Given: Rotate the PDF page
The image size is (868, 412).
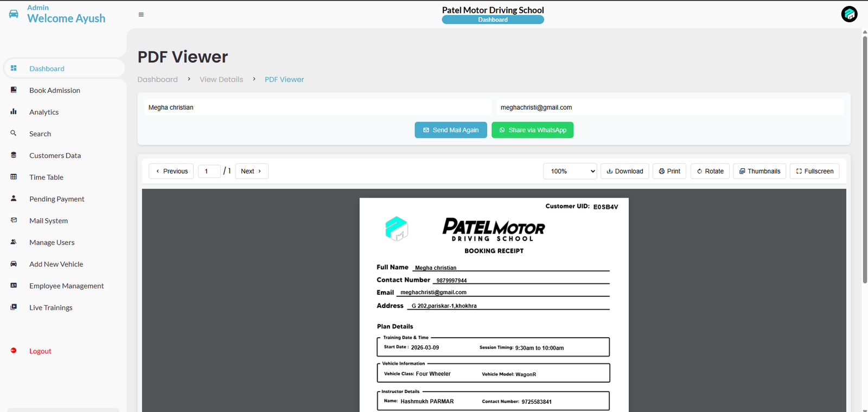Looking at the screenshot, I should tap(710, 171).
